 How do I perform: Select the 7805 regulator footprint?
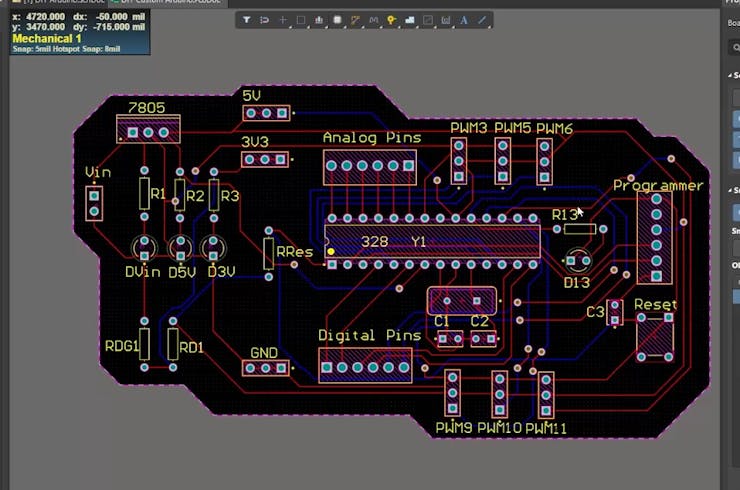148,131
